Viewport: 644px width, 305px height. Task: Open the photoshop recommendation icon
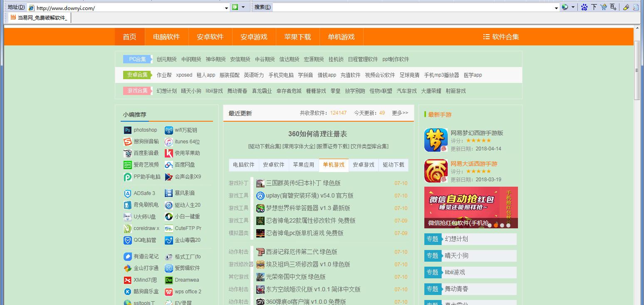(x=128, y=130)
